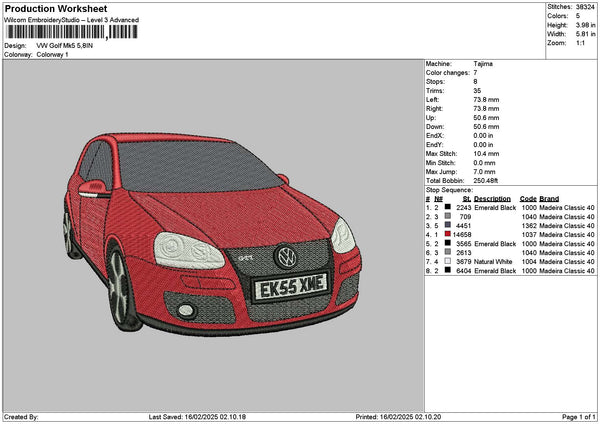Click the 'Code' column header
The height and width of the screenshot is (424, 600).
tap(528, 199)
